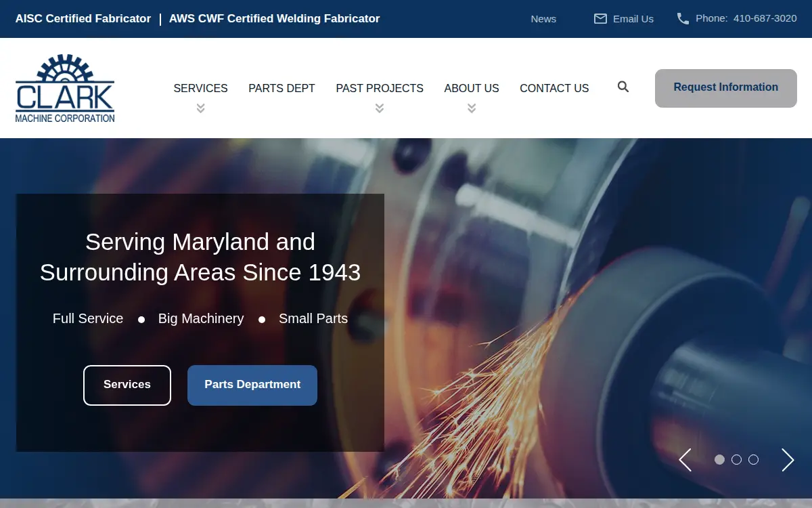Viewport: 812px width, 508px height.
Task: Click the envelope icon beside Email Us
Action: [x=600, y=19]
